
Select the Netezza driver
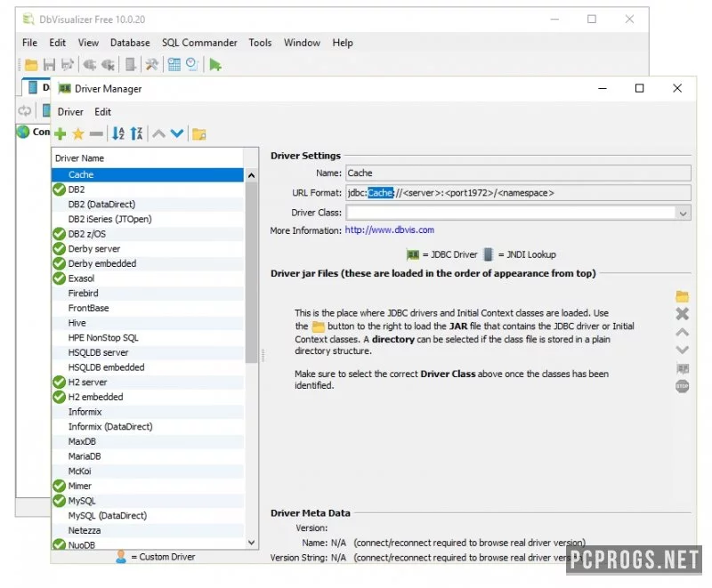click(x=148, y=530)
